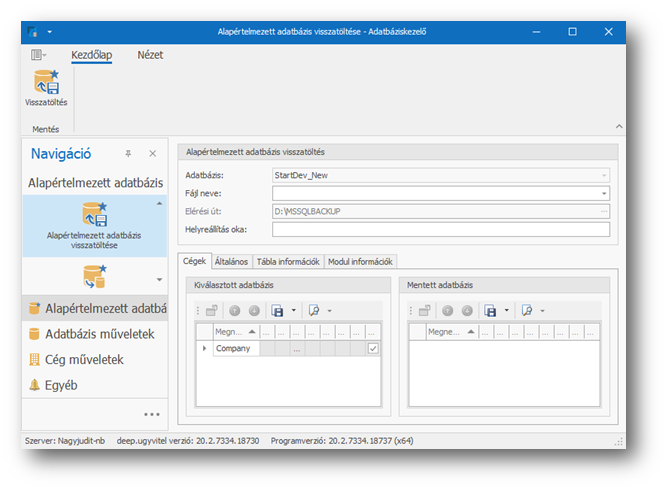Click the save icon in the Mentett adatbázis toolbar

(490, 311)
